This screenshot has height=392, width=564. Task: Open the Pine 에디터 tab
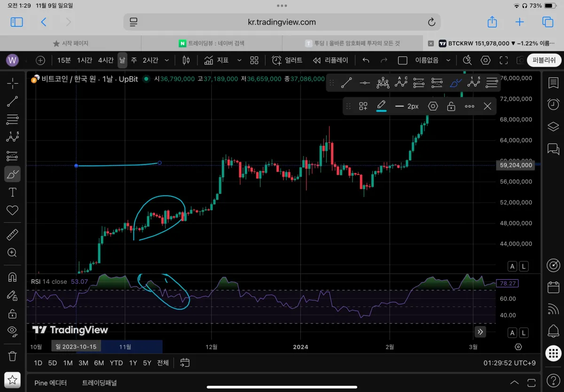50,383
